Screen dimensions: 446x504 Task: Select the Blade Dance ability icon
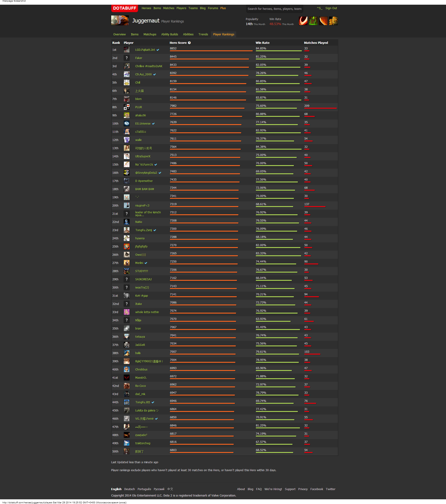point(323,21)
